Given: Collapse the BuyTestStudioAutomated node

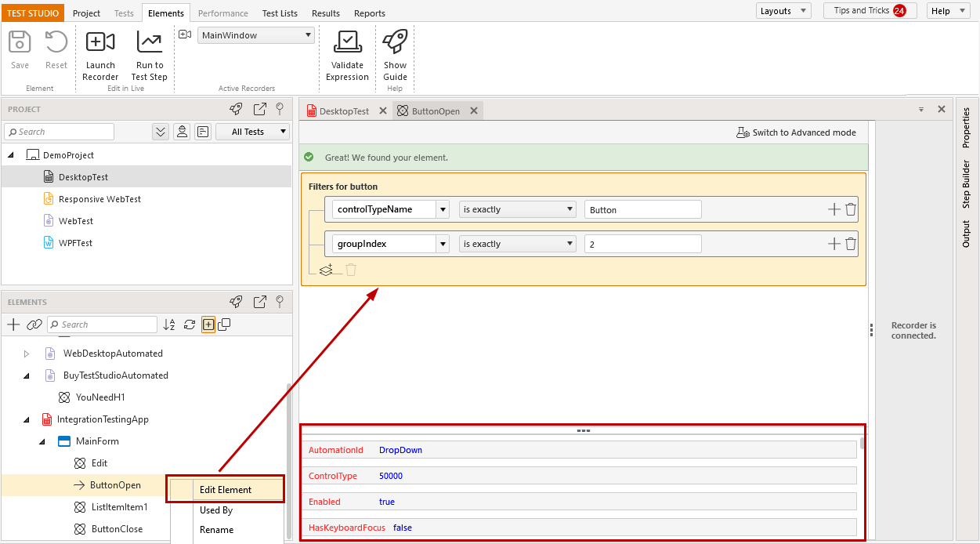Looking at the screenshot, I should point(27,375).
